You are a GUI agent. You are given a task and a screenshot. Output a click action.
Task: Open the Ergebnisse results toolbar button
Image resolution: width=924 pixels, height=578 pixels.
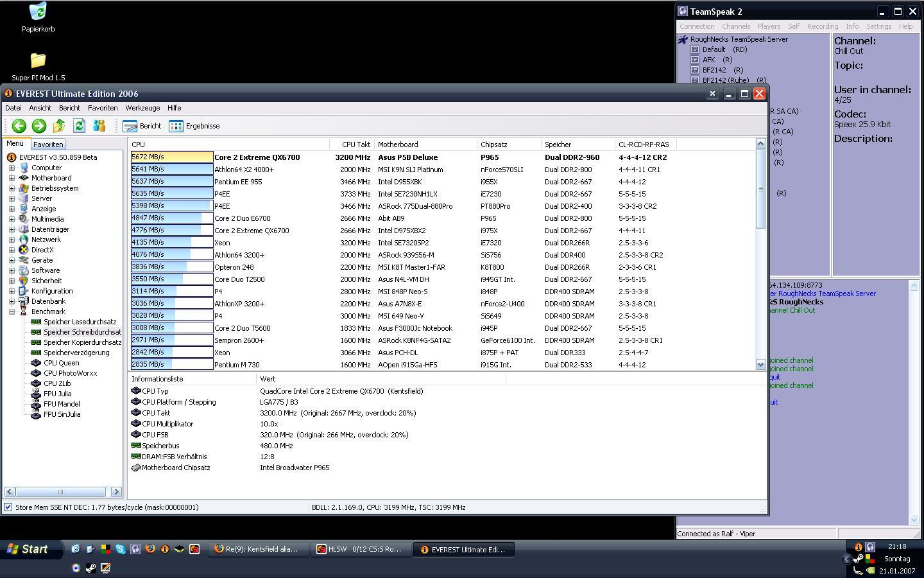point(194,126)
